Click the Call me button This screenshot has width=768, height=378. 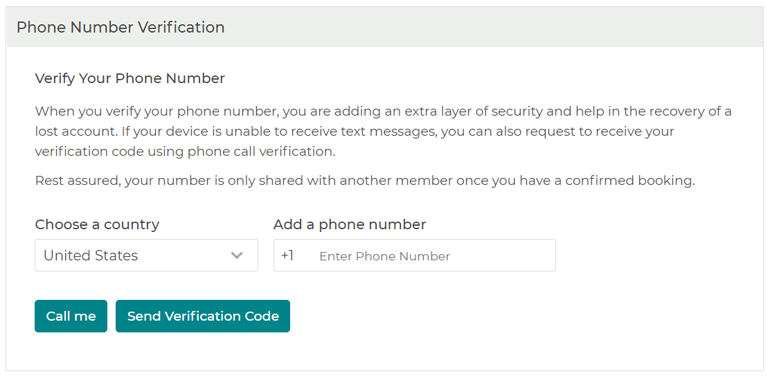point(71,316)
